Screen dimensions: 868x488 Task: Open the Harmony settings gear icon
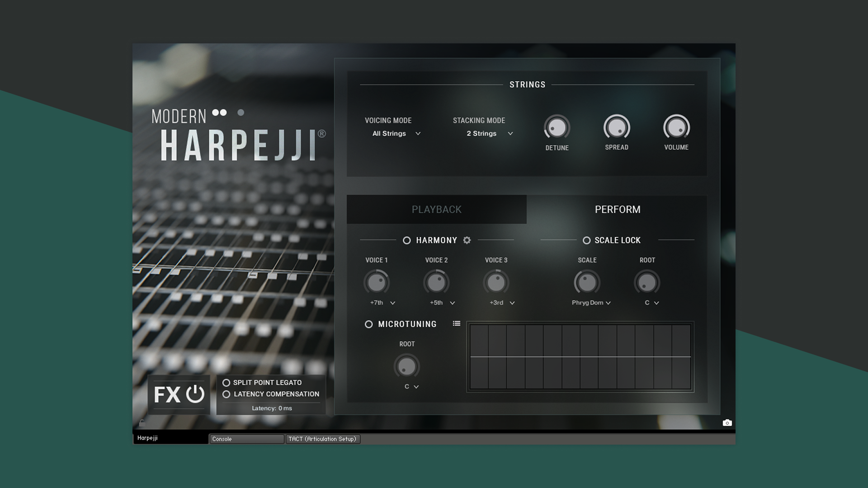[x=468, y=240]
